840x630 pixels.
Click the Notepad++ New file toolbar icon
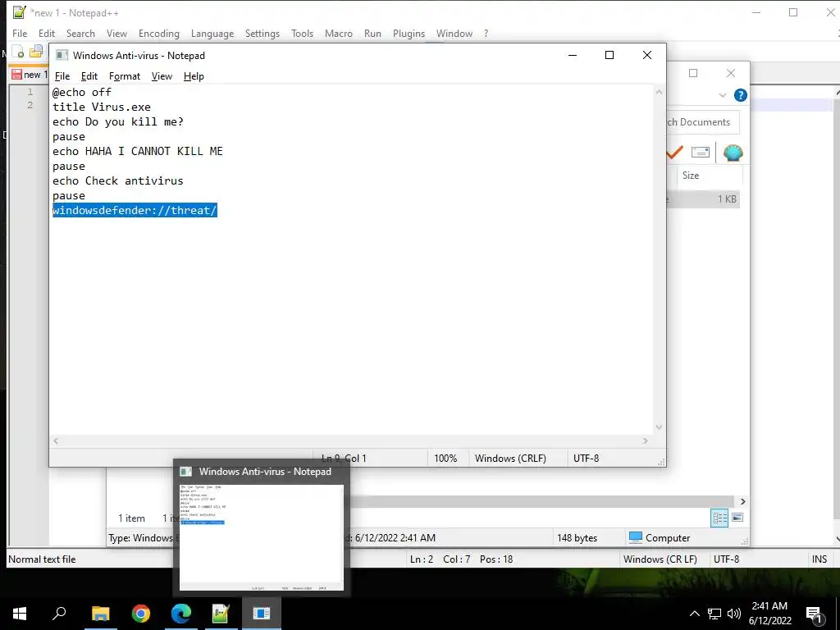click(18, 52)
